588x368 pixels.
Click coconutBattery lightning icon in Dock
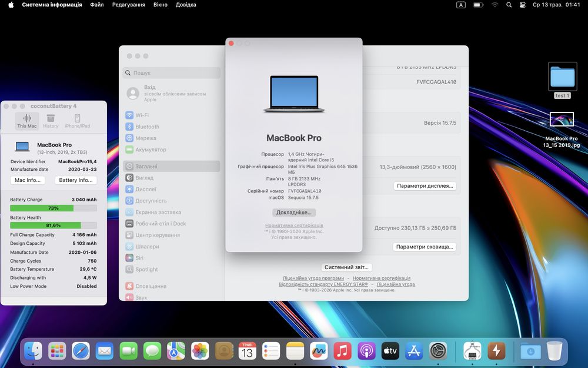496,351
